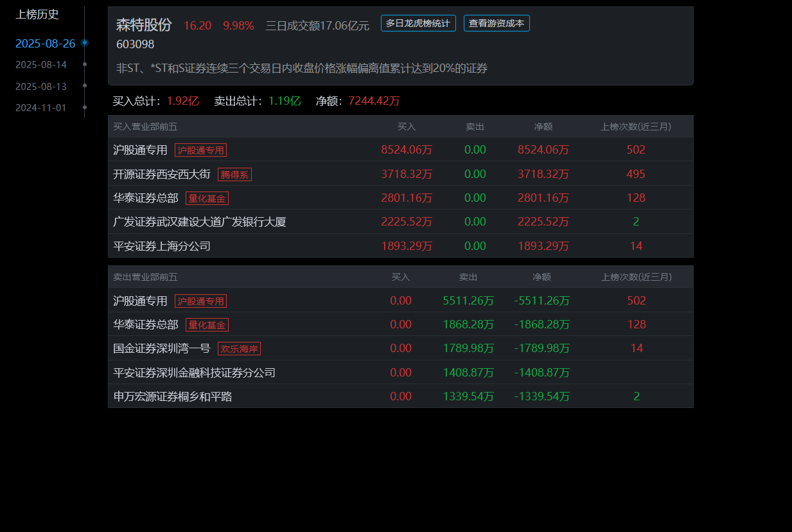792x532 pixels.
Task: Click the 森特股份 stock name
Action: (144, 25)
